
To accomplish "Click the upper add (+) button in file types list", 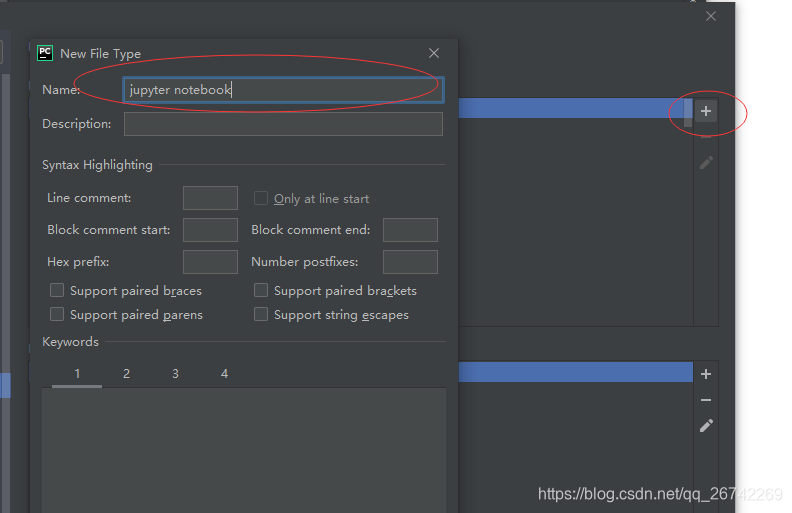I will pyautogui.click(x=706, y=111).
